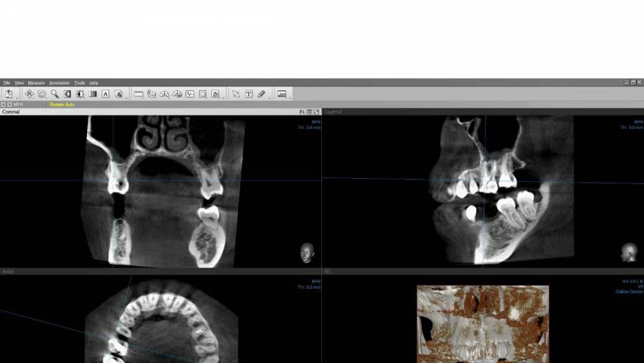Pick the Text annotation tool
Image resolution: width=644 pixels, height=363 pixels.
coord(249,93)
